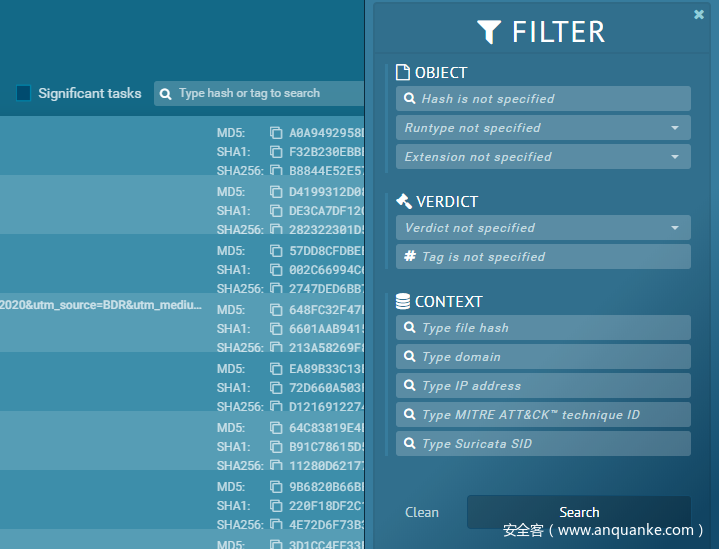
Task: Open the Runtype not specified dropdown
Action: click(x=543, y=128)
